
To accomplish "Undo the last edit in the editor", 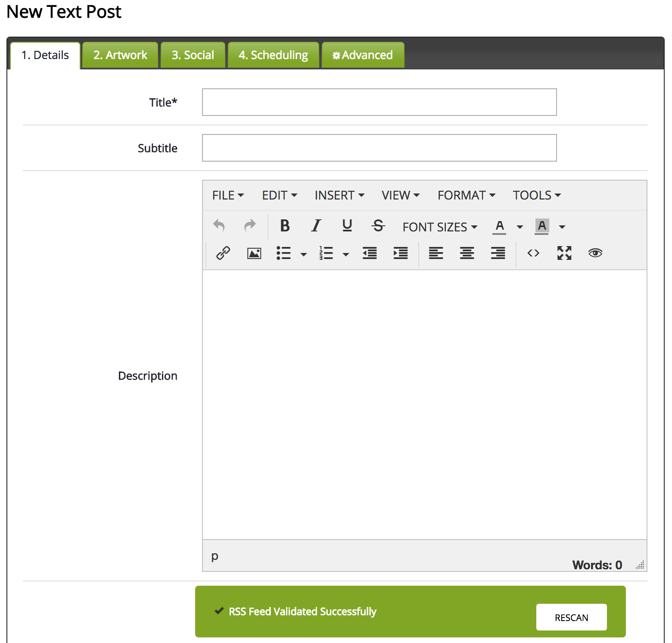I will pos(219,225).
